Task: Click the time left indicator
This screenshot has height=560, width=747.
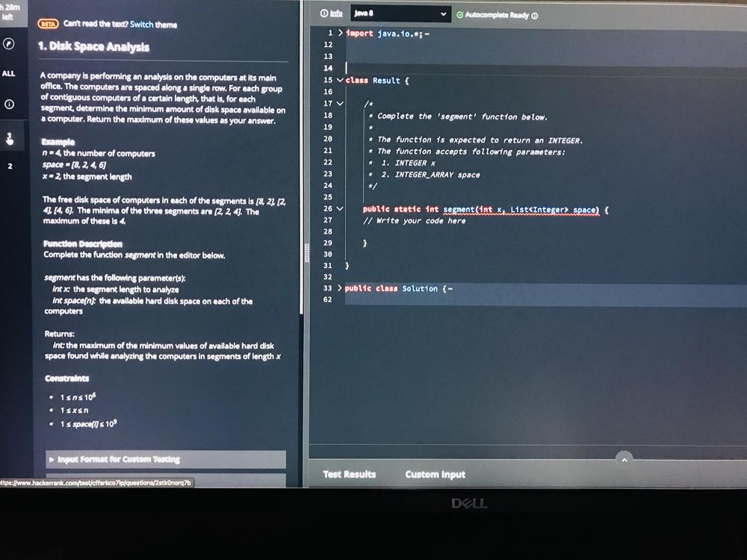Action: coord(10,12)
